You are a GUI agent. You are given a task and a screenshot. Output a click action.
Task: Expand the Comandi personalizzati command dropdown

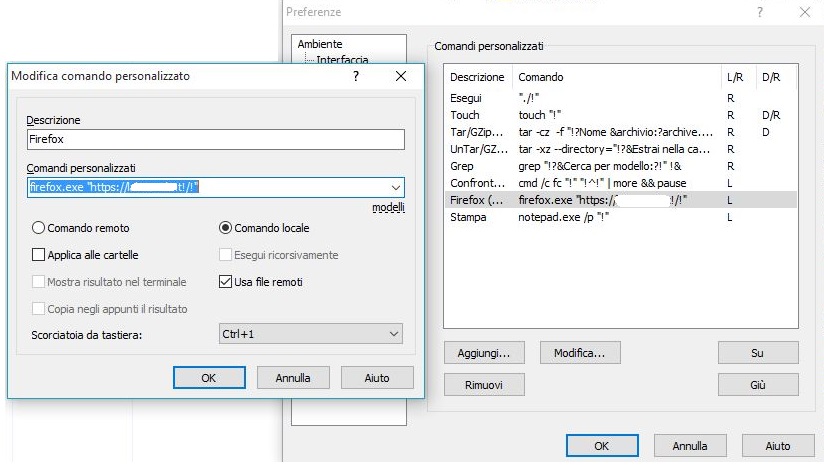tap(394, 187)
